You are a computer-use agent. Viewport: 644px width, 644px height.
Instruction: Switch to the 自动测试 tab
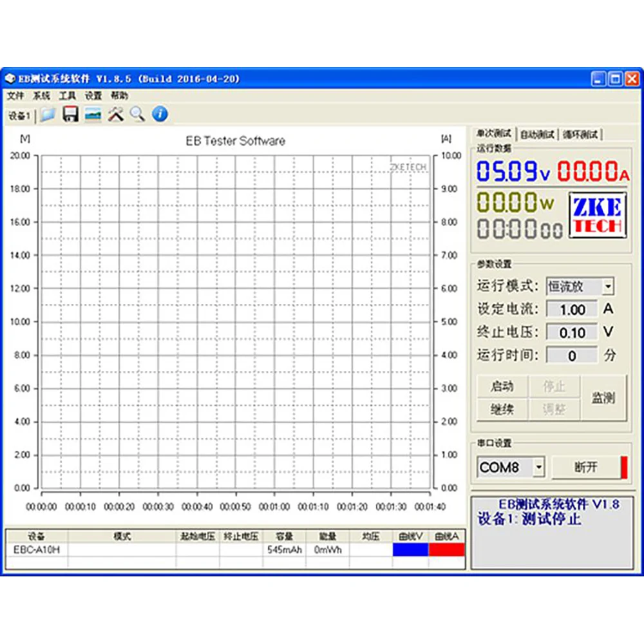[x=537, y=135]
